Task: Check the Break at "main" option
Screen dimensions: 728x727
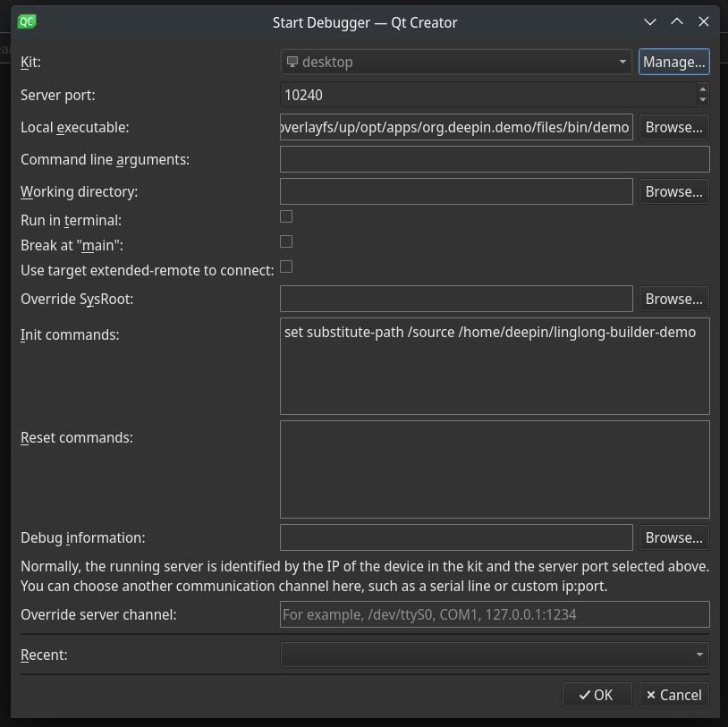Action: tap(286, 241)
